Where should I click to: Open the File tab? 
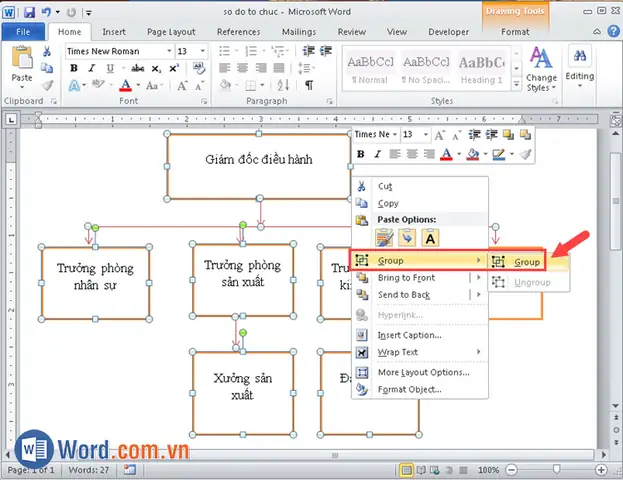tap(23, 32)
